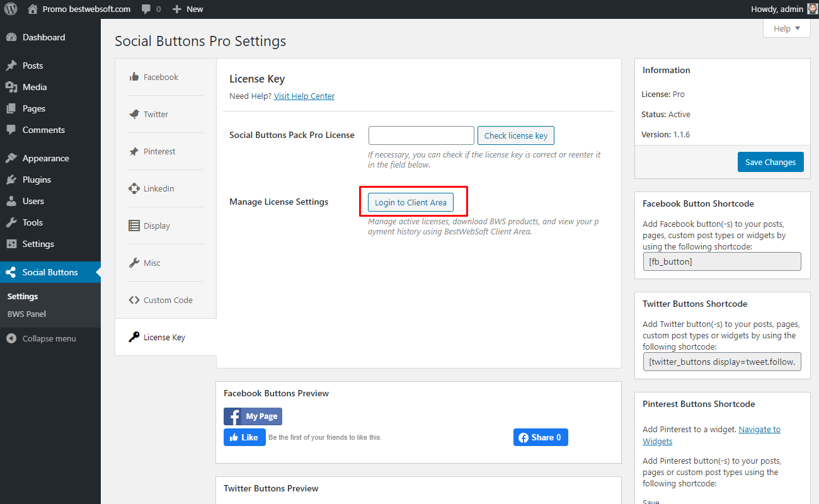The width and height of the screenshot is (819, 504).
Task: Click the Facebook My Page button
Action: click(253, 416)
